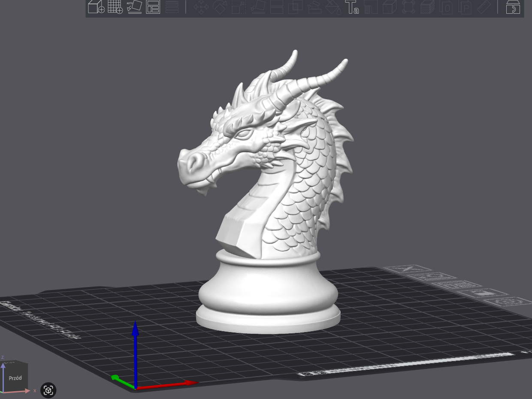Click the Arrange all objects icon
This screenshot has width=532, height=399.
tap(153, 7)
